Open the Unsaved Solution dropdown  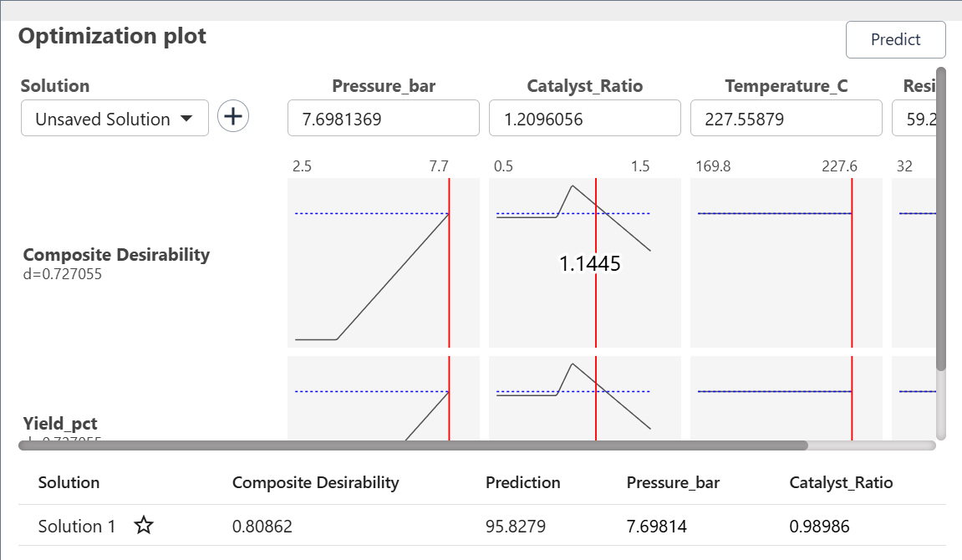[114, 120]
